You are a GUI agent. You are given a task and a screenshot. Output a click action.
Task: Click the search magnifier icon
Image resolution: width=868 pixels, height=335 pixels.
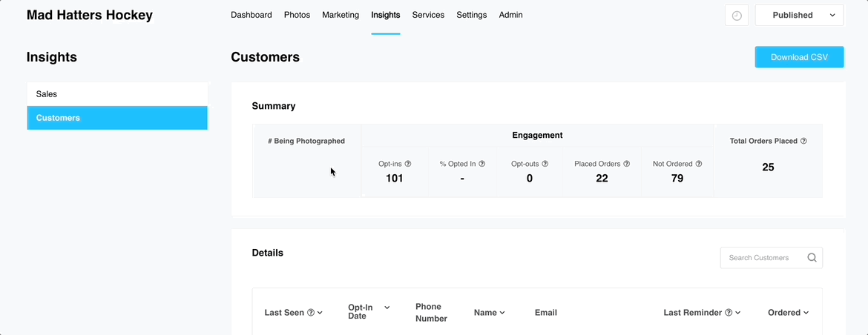(812, 258)
